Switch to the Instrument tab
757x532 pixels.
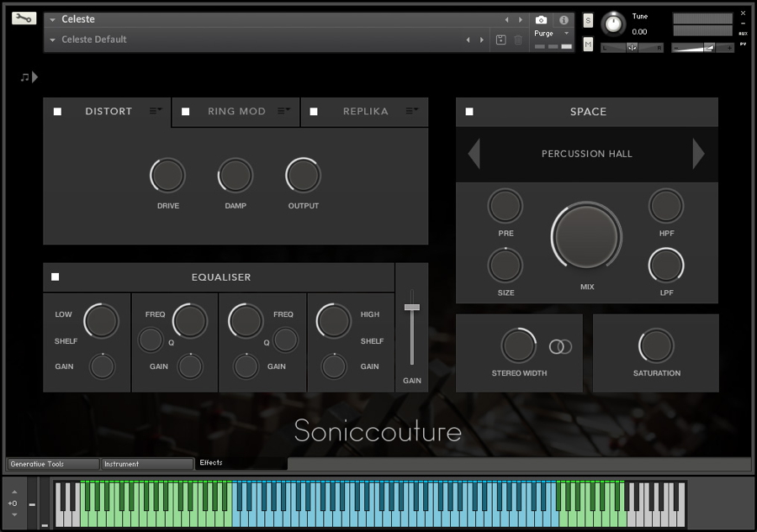click(146, 464)
